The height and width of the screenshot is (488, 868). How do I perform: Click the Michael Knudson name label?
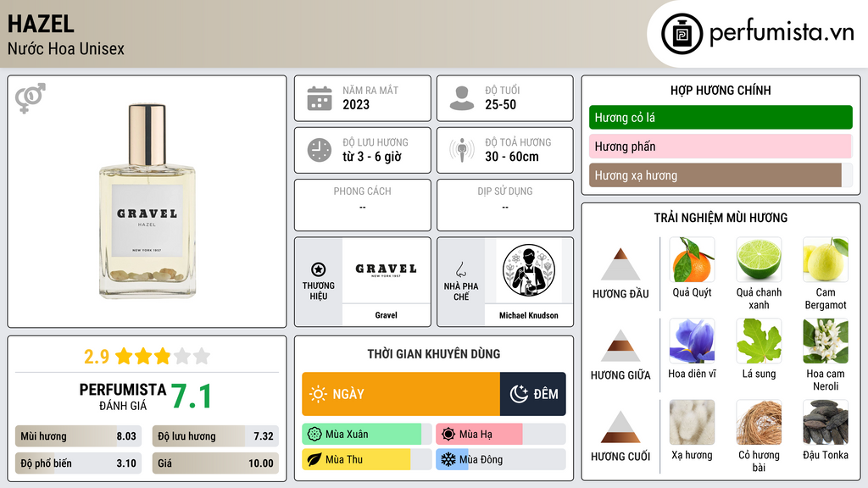[x=529, y=315]
